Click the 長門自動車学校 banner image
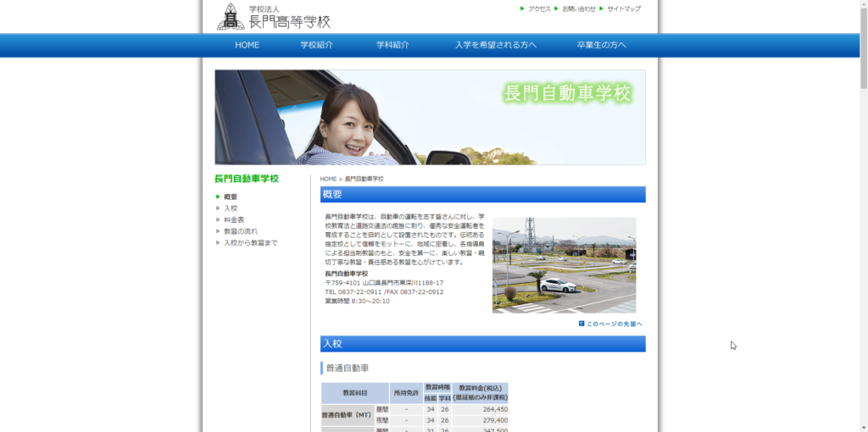The height and width of the screenshot is (432, 868). [x=430, y=117]
